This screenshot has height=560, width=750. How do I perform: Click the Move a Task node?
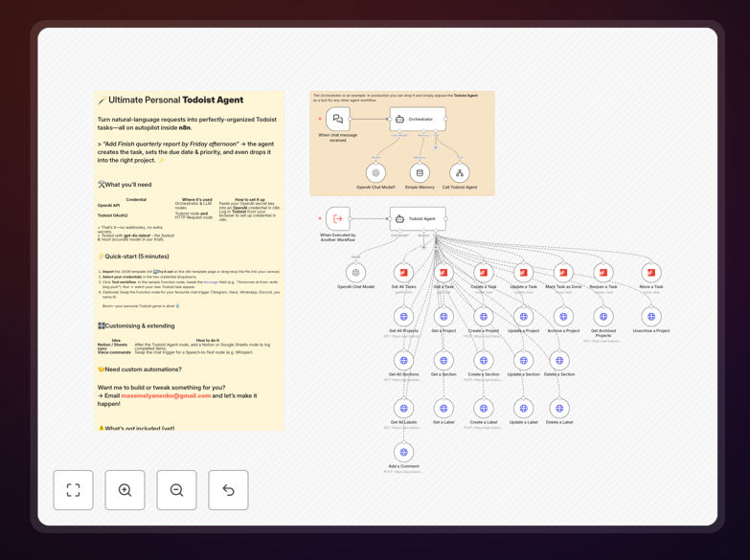[x=651, y=273]
